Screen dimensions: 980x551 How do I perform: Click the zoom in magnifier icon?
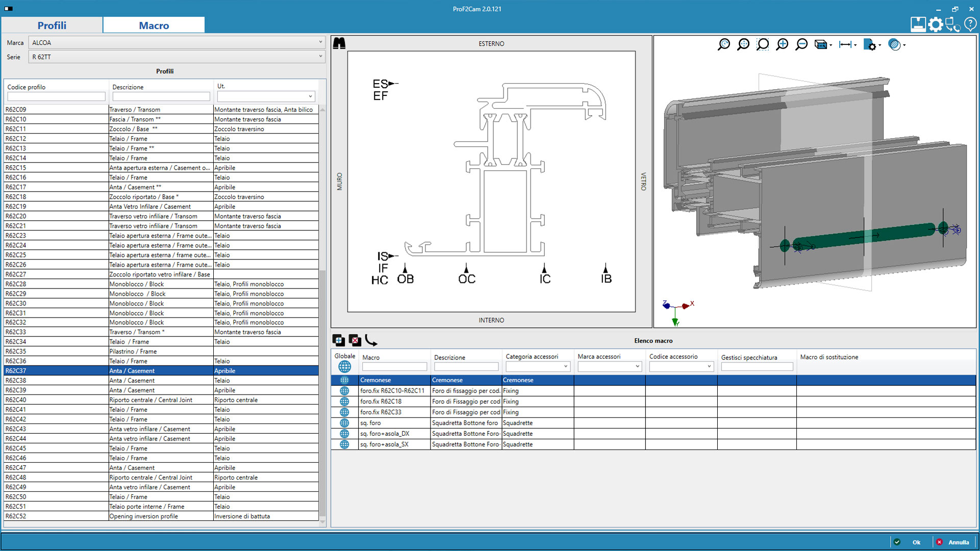pyautogui.click(x=782, y=44)
